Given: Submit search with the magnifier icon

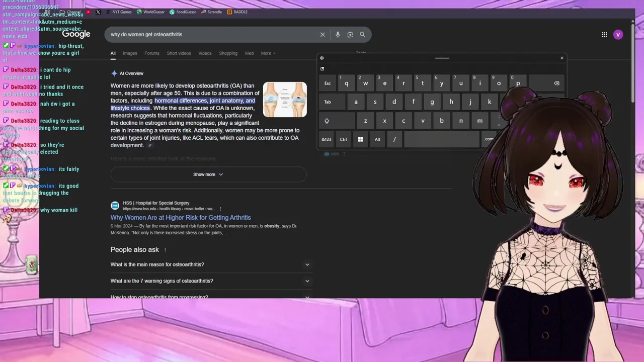Looking at the screenshot, I should 362,35.
